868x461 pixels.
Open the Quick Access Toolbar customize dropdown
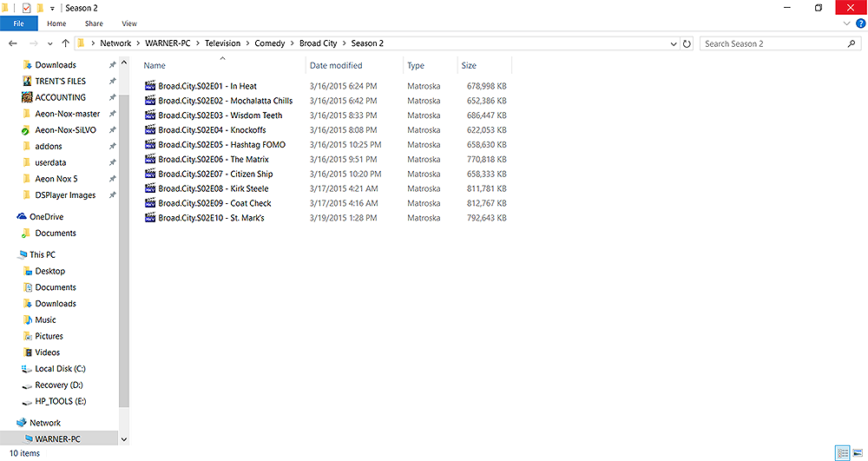click(x=53, y=9)
